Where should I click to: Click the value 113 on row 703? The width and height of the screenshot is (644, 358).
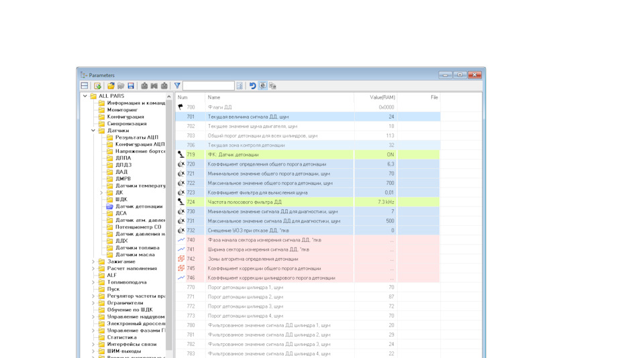[390, 135]
